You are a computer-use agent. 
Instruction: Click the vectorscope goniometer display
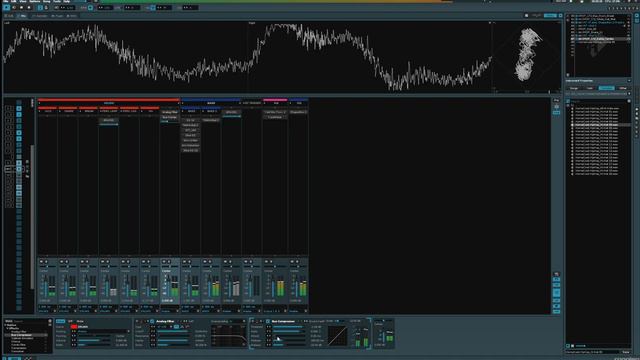(x=527, y=56)
